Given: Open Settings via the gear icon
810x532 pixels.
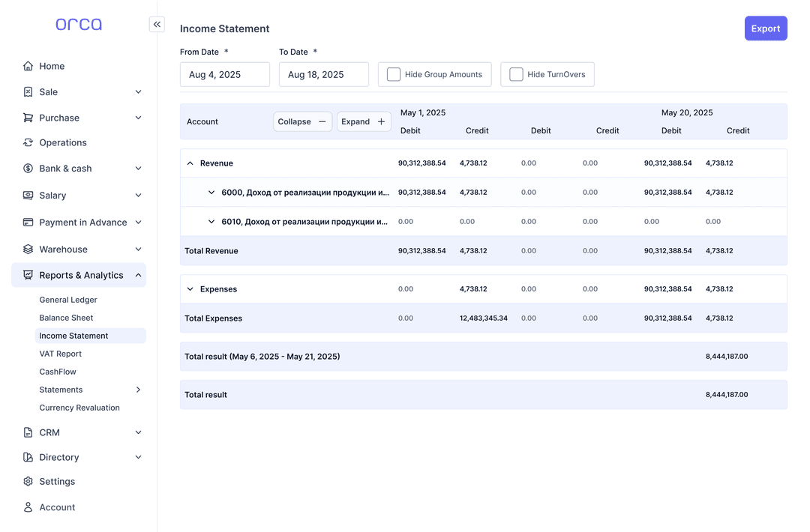Looking at the screenshot, I should [27, 481].
